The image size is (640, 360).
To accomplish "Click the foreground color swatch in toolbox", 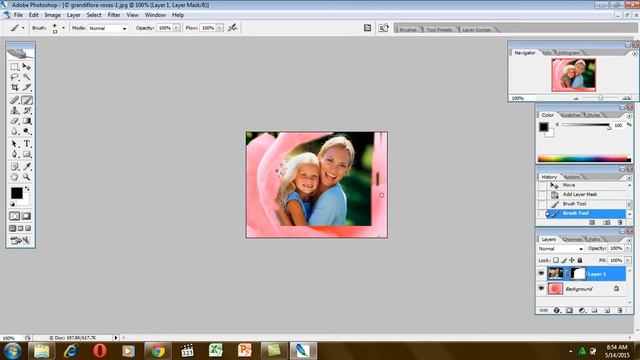I will 17,193.
